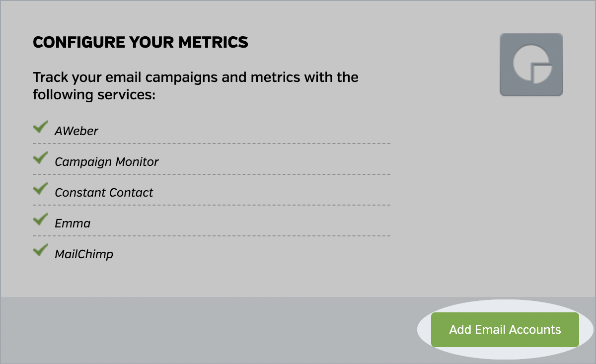
Task: Click the dashed separator below Campaign Monitor
Action: point(212,174)
